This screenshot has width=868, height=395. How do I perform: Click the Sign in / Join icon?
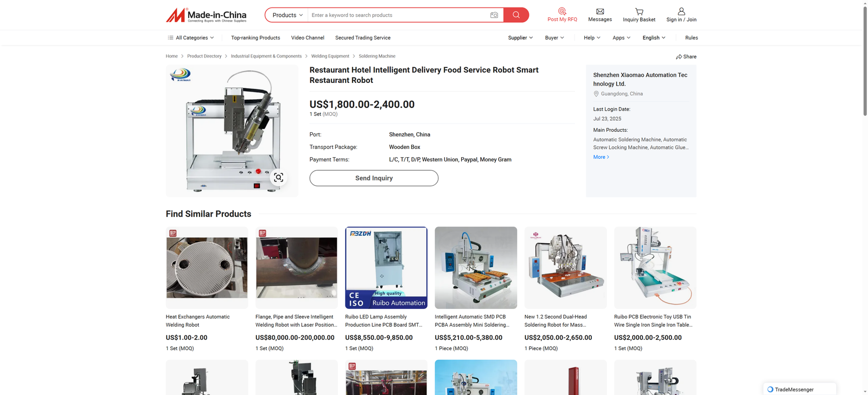(x=681, y=11)
